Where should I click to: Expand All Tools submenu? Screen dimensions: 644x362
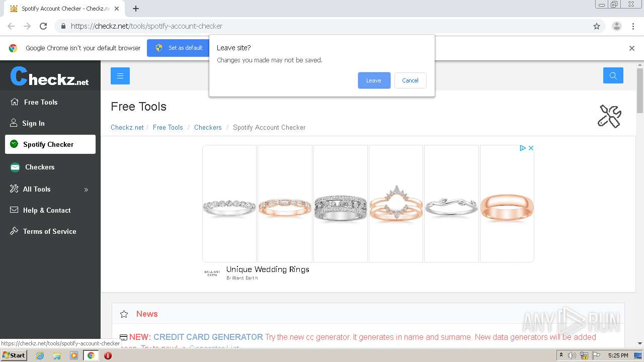(x=50, y=189)
